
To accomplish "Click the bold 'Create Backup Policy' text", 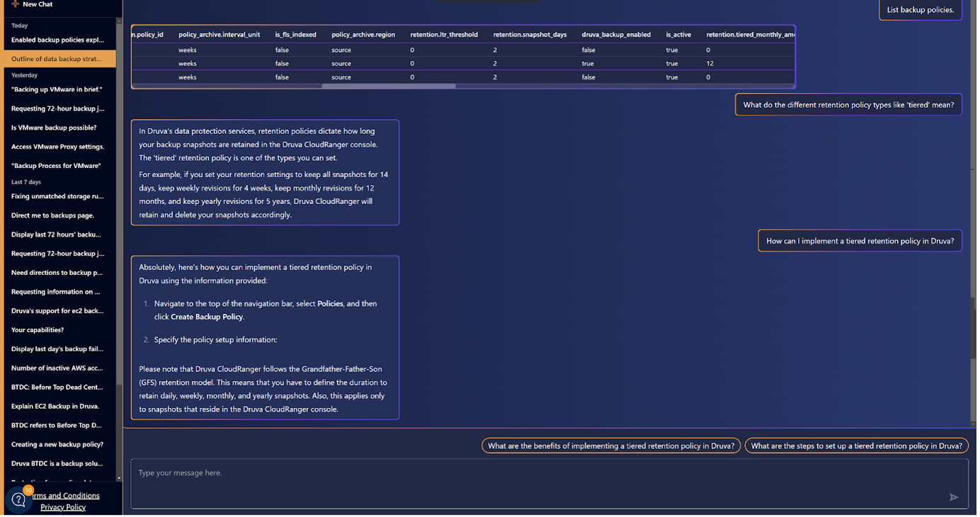I will click(207, 317).
